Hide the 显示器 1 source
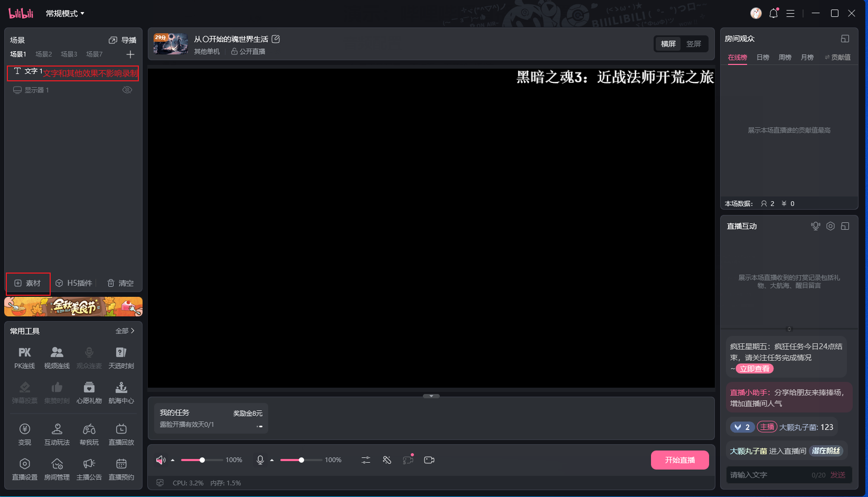This screenshot has width=868, height=497. (127, 89)
